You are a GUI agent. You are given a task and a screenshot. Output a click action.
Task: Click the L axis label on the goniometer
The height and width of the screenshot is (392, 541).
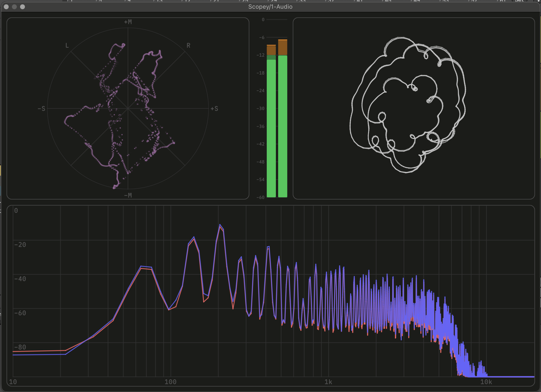[x=67, y=46]
